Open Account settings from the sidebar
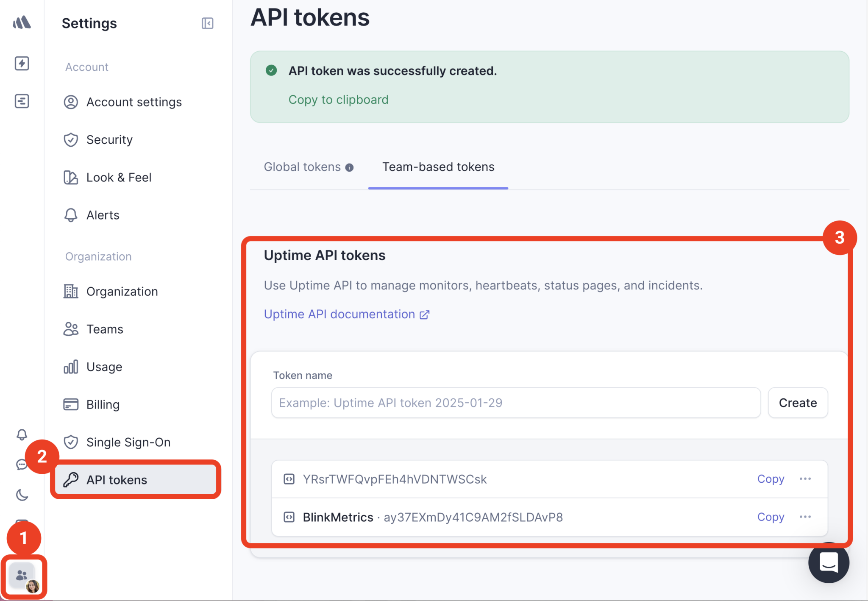This screenshot has width=868, height=601. pos(134,102)
